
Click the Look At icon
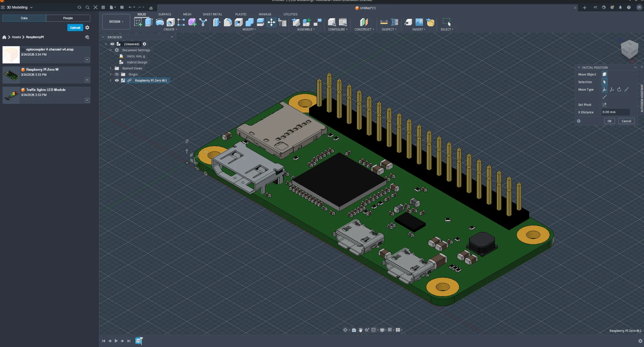[354, 330]
